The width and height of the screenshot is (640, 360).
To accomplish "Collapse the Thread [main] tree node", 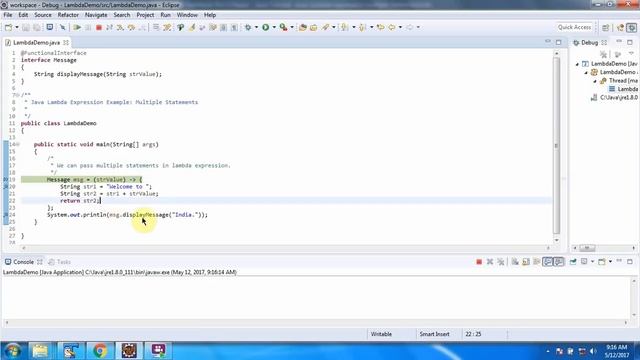I will click(595, 81).
